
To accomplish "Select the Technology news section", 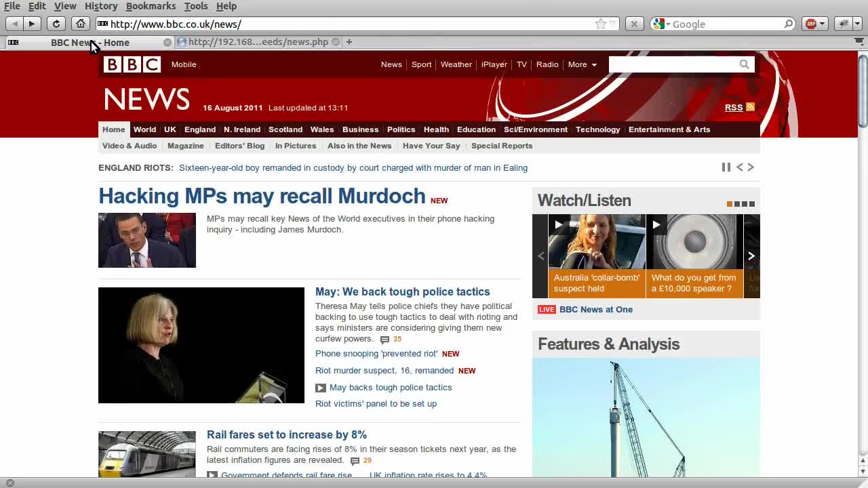I will tap(598, 129).
